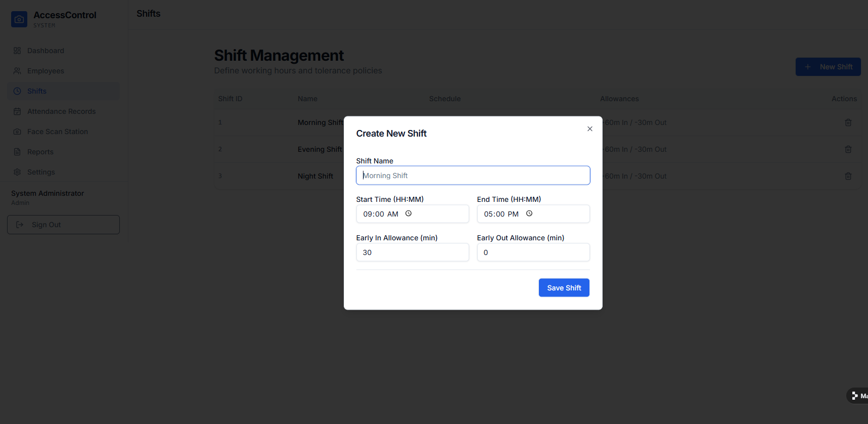The image size is (868, 424).
Task: Click the Early In Allowance field
Action: pos(412,252)
